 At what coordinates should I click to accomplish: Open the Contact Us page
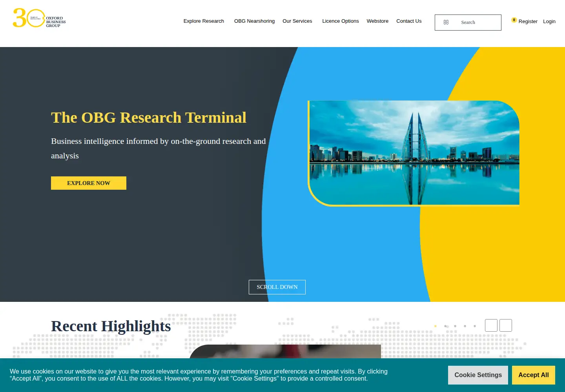click(409, 21)
